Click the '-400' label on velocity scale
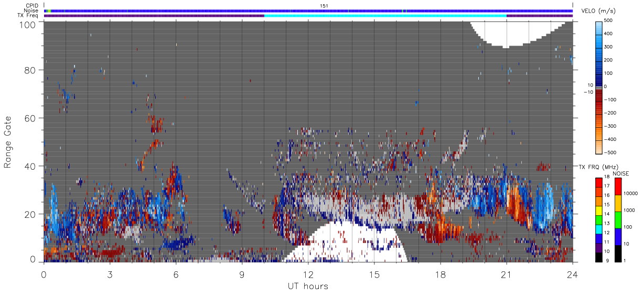Viewport: 644px width, 297px height. [x=611, y=139]
